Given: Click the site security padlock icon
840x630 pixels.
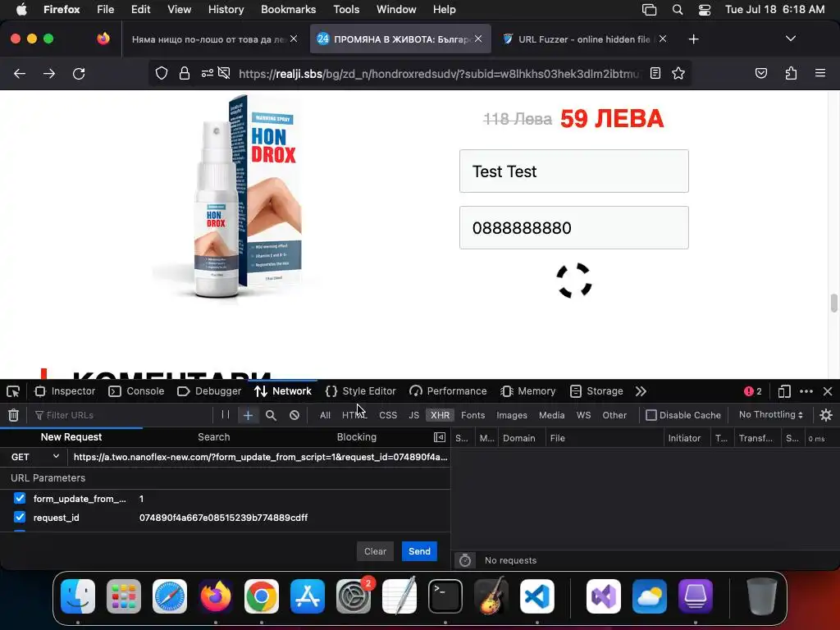Looking at the screenshot, I should click(x=185, y=73).
